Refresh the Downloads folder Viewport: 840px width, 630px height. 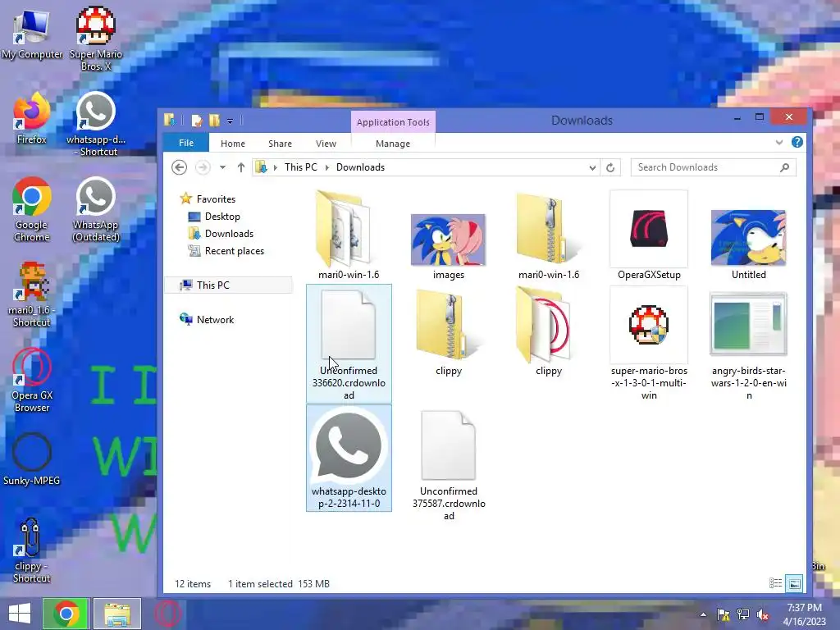(x=610, y=167)
